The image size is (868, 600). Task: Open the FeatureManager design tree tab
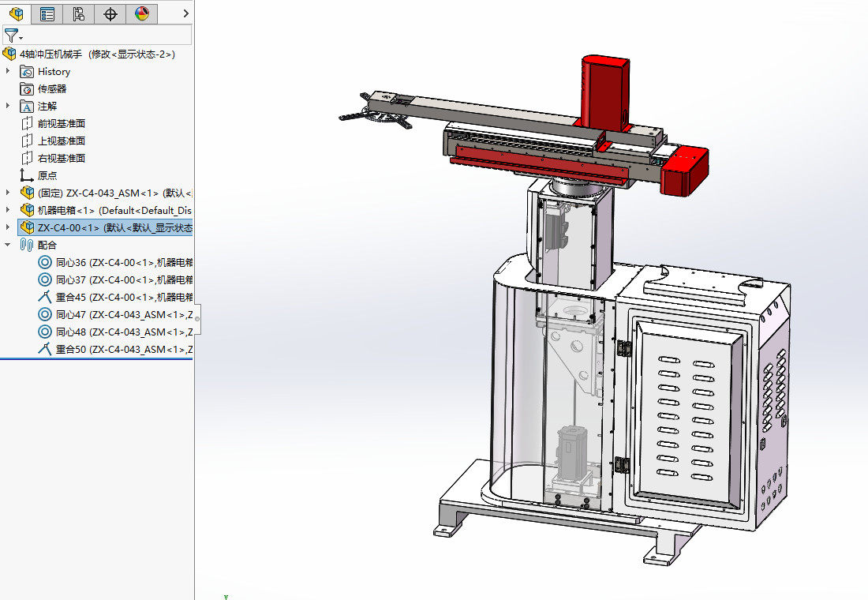pos(16,14)
